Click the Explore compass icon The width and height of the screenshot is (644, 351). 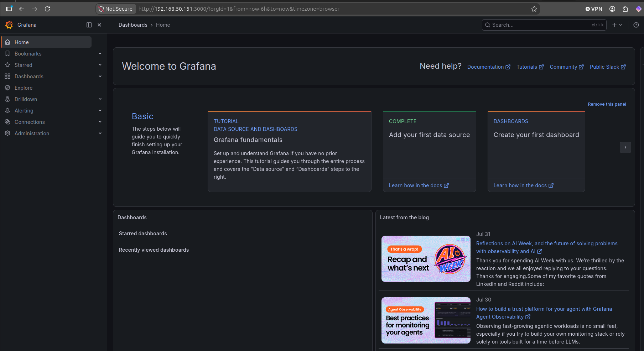[7, 88]
